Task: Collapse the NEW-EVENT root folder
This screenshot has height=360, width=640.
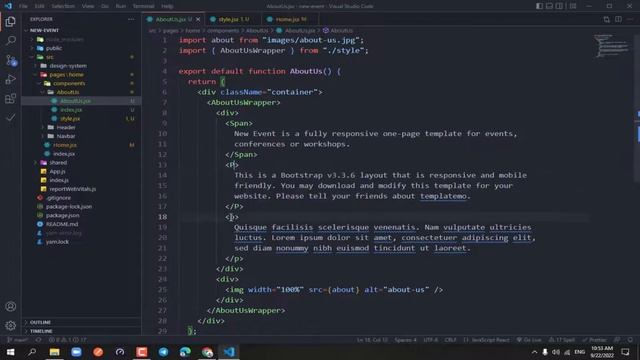Action: 44,30
